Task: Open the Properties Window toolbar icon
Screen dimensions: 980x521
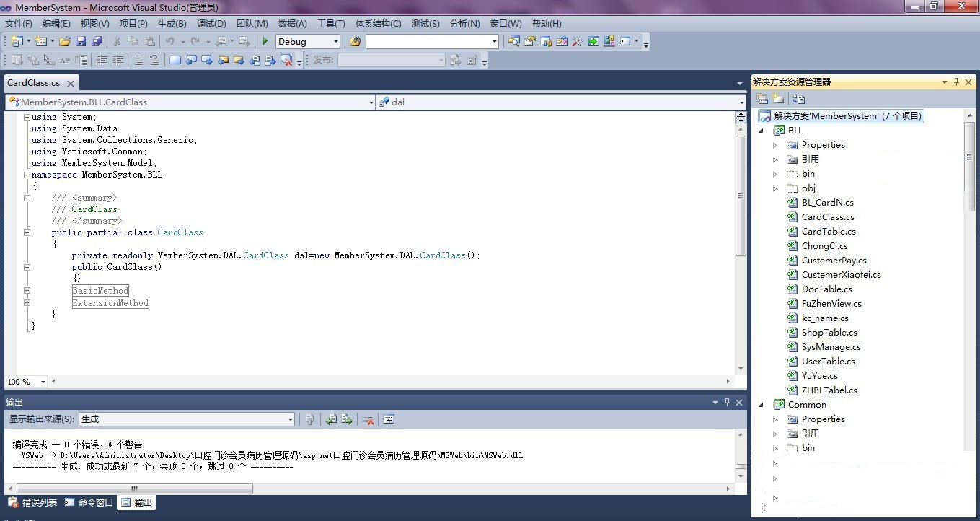Action: [530, 41]
